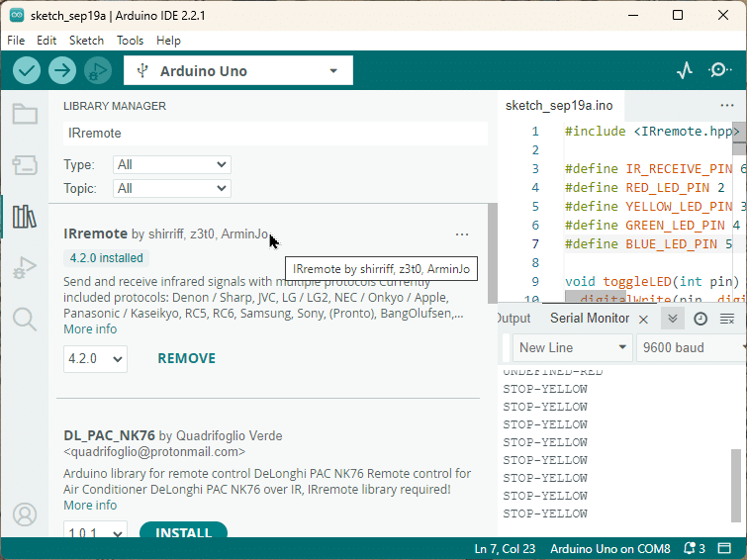The height and width of the screenshot is (560, 747).
Task: Click the Library Manager list scrollbar
Action: coord(492,253)
